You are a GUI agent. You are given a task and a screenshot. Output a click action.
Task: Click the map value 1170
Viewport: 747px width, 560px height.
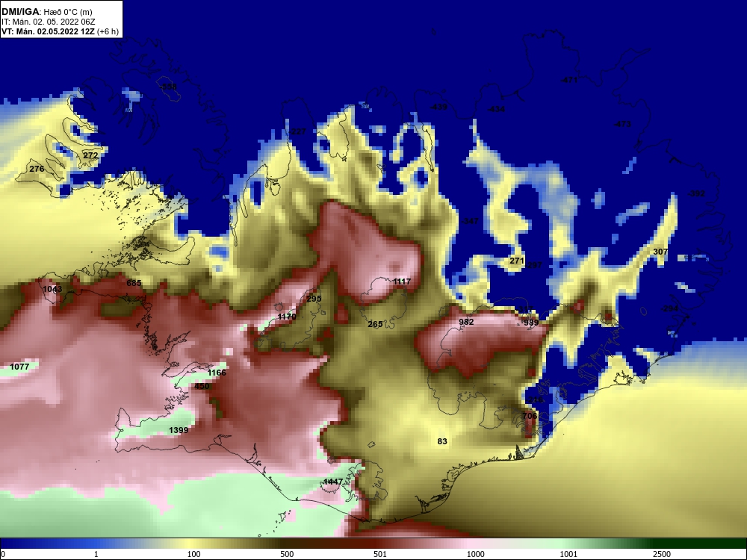(287, 316)
